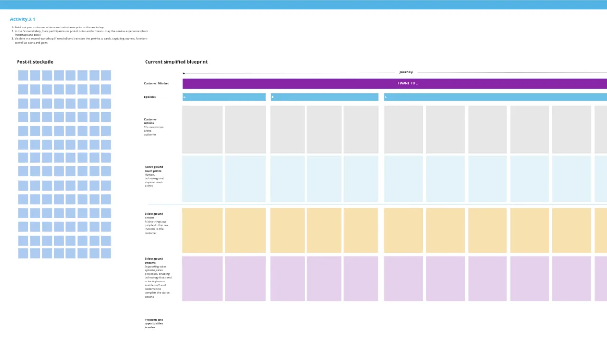Select the bottom-right post-it in stockpile
This screenshot has height=364, width=607.
(106, 254)
